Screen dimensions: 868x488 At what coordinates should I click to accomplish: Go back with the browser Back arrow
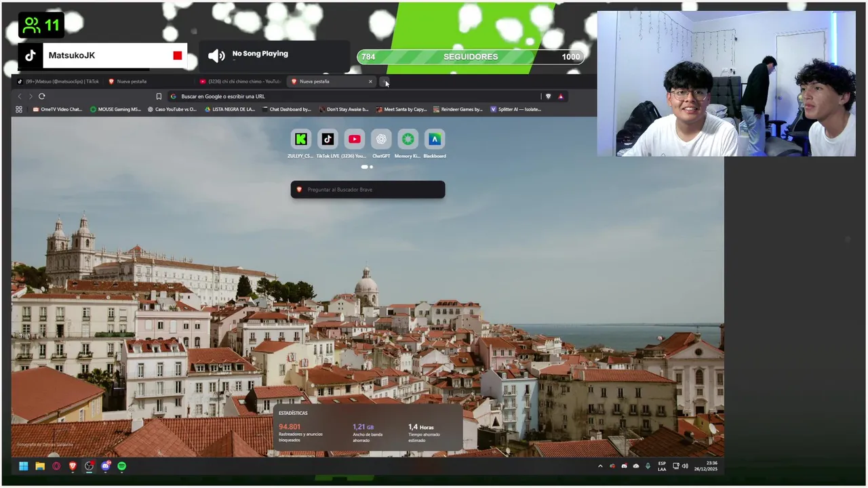point(19,96)
